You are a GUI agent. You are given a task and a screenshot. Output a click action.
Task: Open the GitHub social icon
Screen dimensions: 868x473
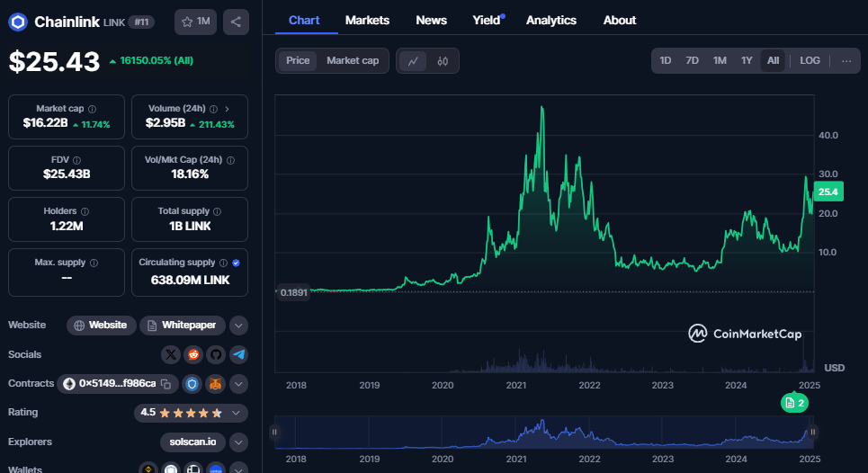[216, 354]
